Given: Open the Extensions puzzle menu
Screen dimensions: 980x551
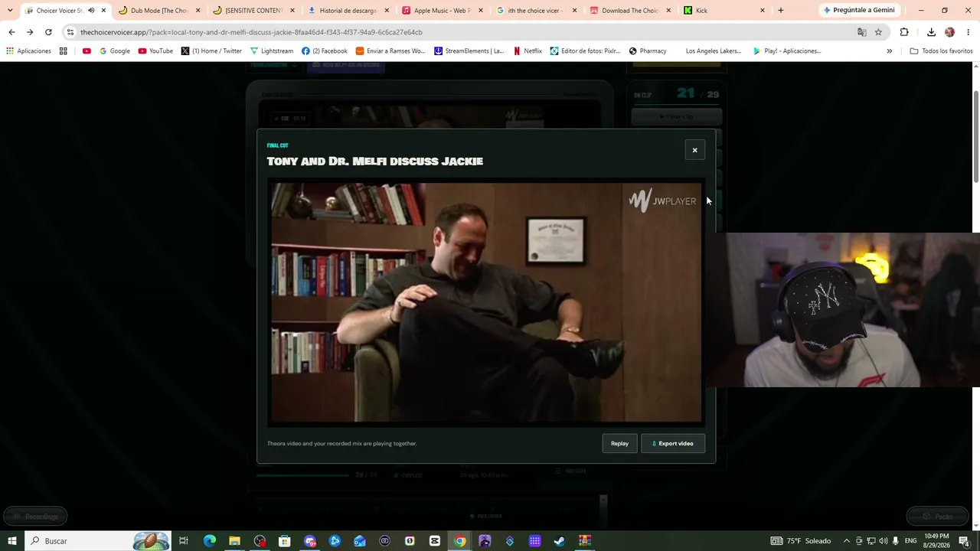Looking at the screenshot, I should coord(904,32).
